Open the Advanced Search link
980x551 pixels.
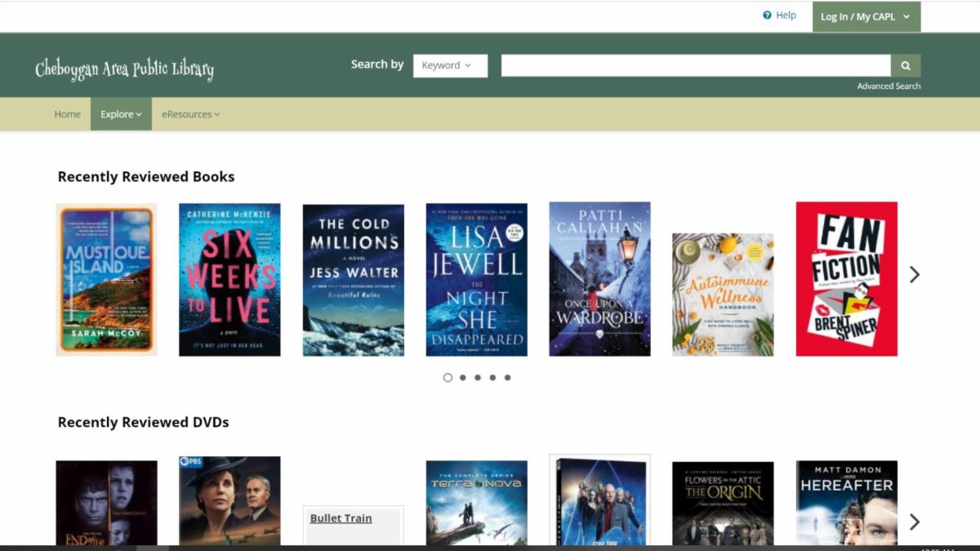[889, 86]
